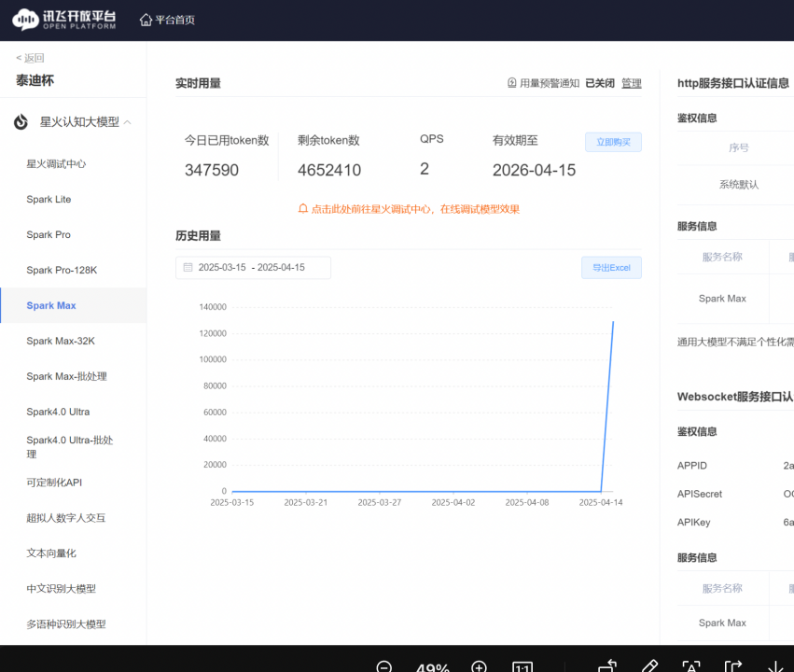This screenshot has width=794, height=672.
Task: Select Spark Pro in the sidebar
Action: point(49,234)
